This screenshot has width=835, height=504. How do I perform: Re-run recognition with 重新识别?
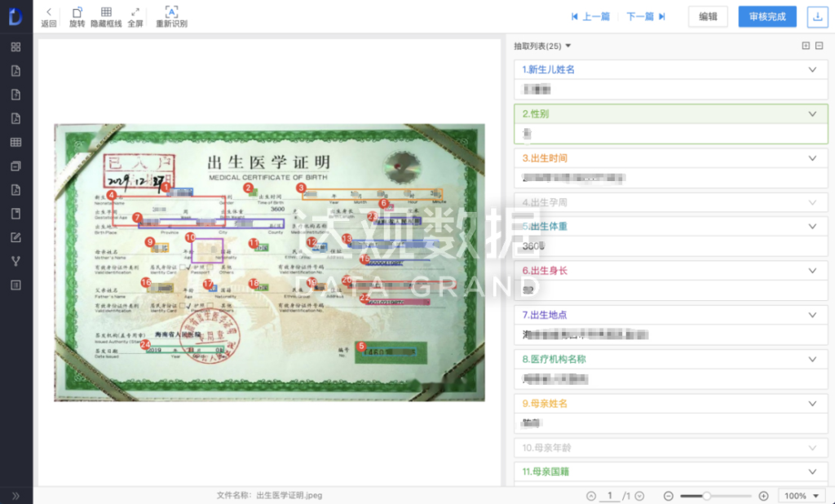171,16
